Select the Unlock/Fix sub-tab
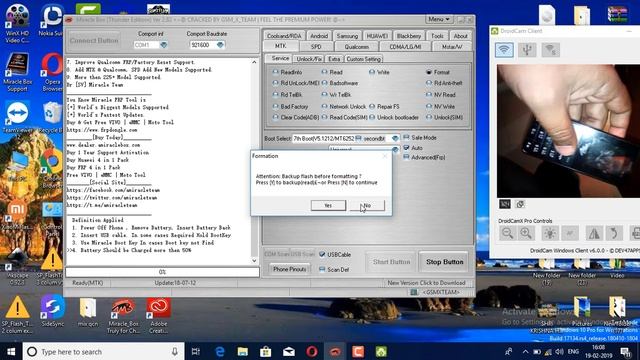This screenshot has height=360, width=640. tap(309, 59)
